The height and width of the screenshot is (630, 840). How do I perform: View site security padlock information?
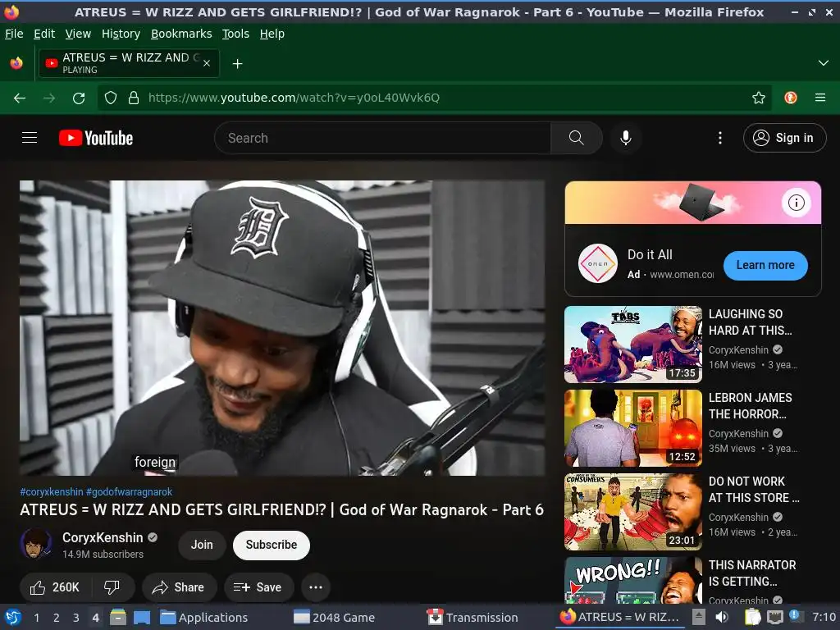(134, 98)
